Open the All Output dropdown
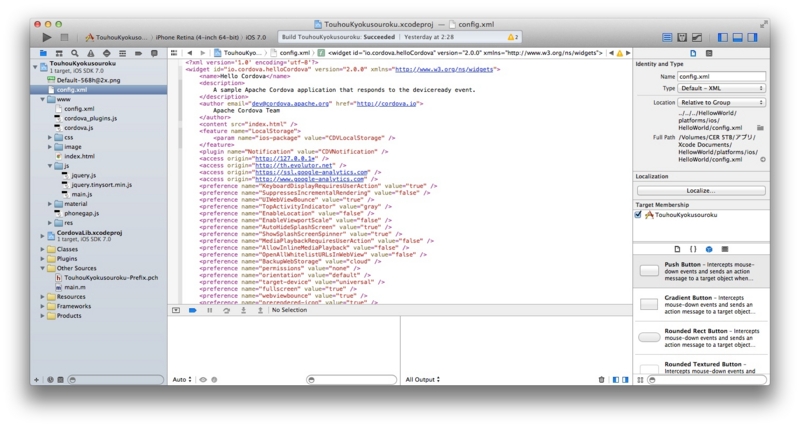The image size is (800, 427). coord(422,380)
